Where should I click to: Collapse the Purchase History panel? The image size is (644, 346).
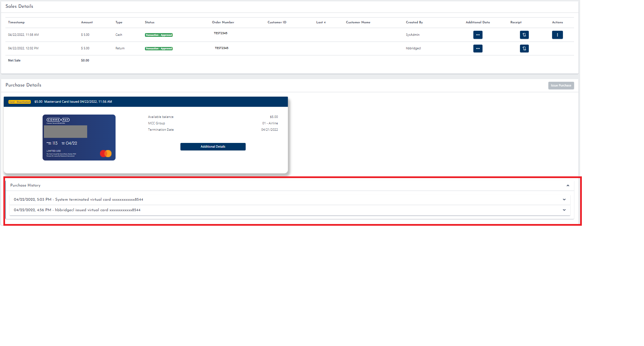[x=568, y=186]
